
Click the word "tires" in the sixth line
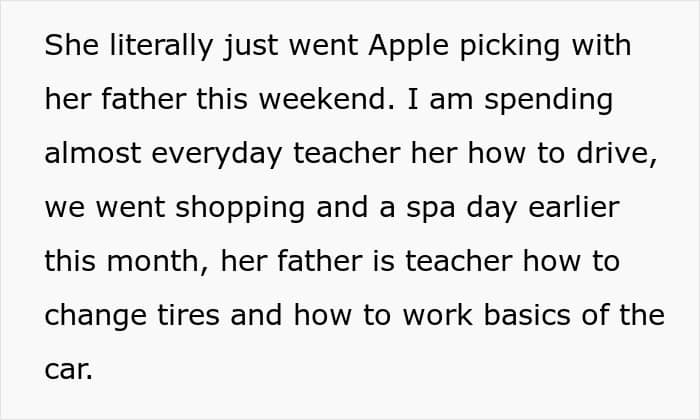[188, 315]
